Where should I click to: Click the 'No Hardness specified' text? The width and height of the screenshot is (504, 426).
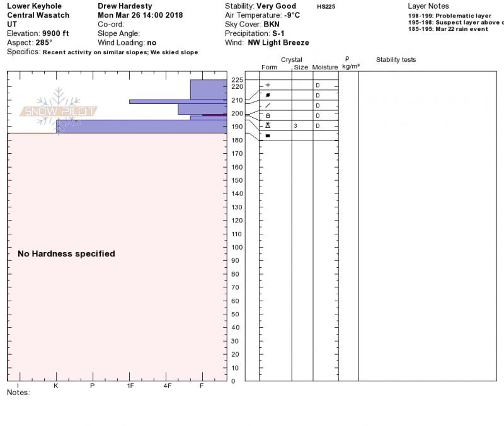pyautogui.click(x=66, y=254)
